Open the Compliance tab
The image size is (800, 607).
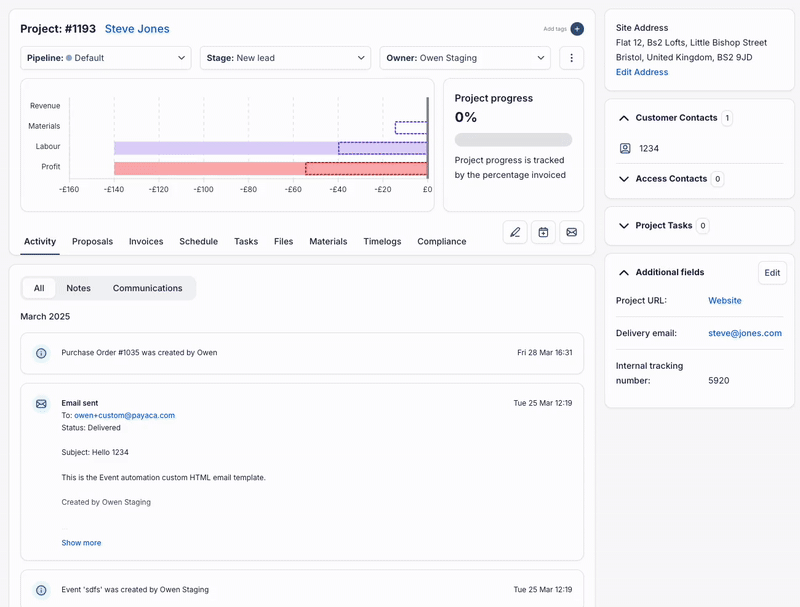(x=441, y=241)
